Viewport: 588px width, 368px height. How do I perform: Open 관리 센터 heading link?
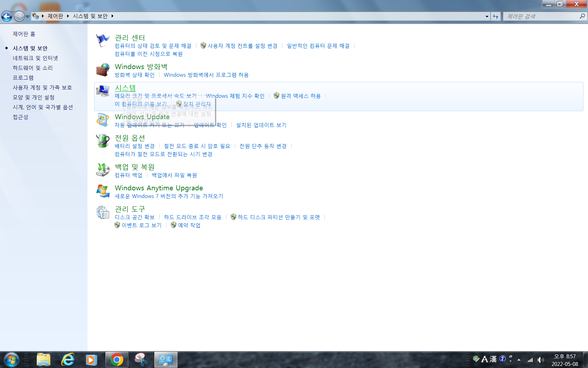coord(130,38)
